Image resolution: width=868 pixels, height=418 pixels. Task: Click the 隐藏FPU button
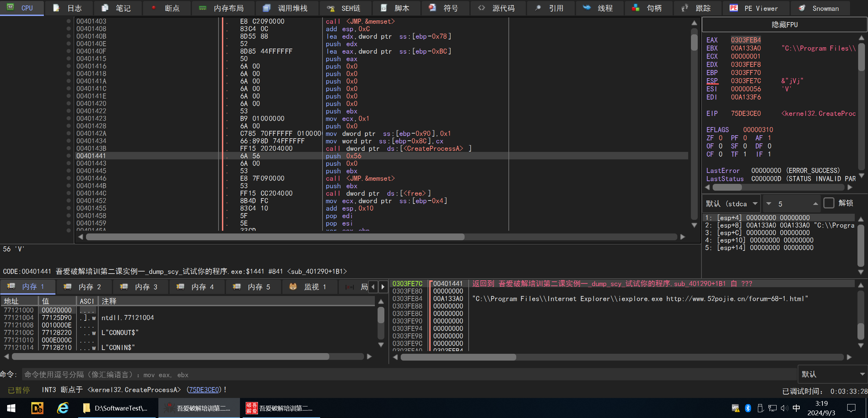784,24
